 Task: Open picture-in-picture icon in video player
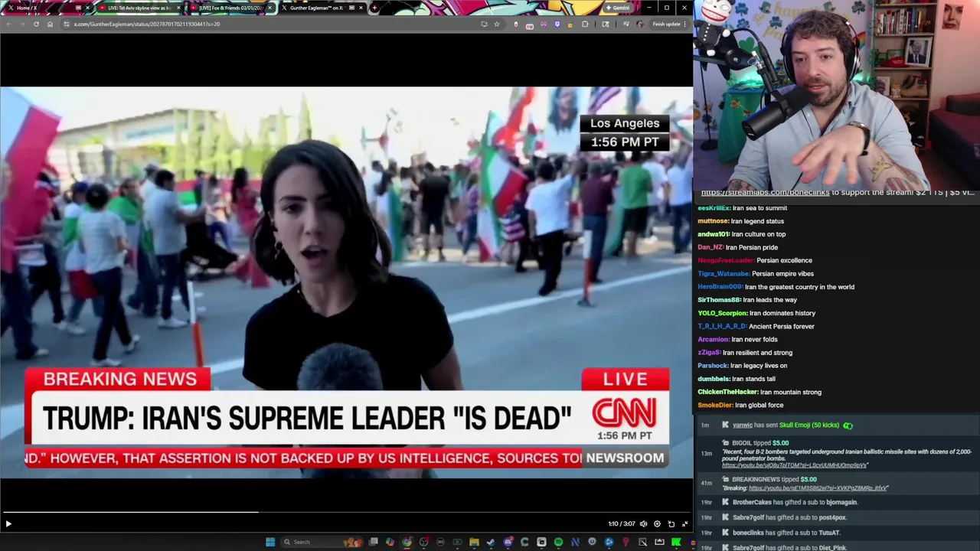tap(671, 523)
